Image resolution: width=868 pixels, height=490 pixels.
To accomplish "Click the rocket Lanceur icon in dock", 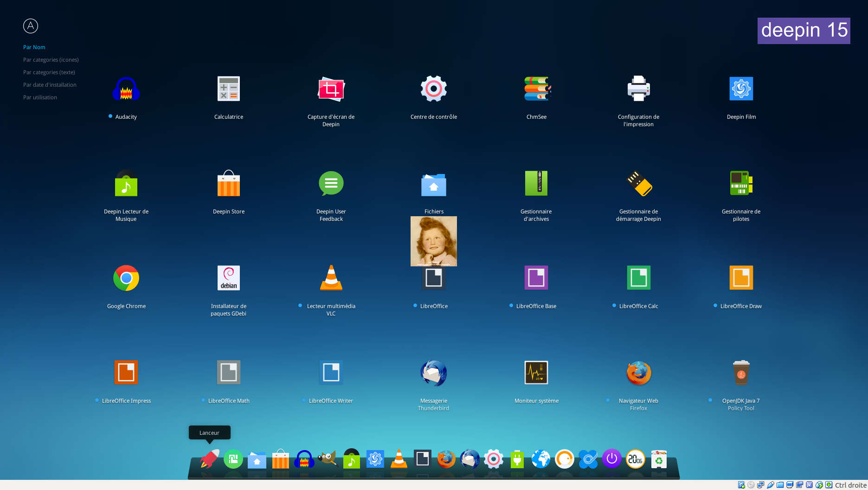I will pyautogui.click(x=210, y=459).
